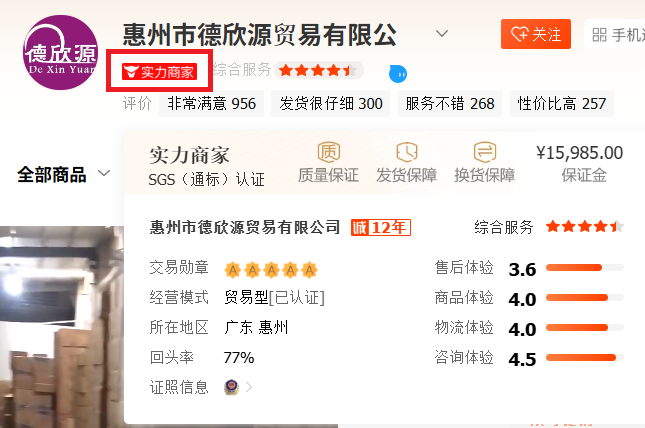Click the 换货保障 exchange icon

point(485,152)
